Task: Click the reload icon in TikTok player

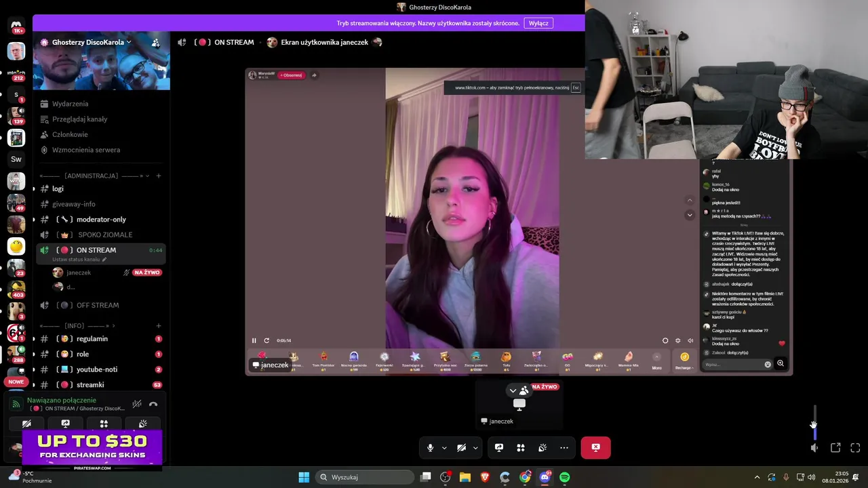Action: coord(267,340)
